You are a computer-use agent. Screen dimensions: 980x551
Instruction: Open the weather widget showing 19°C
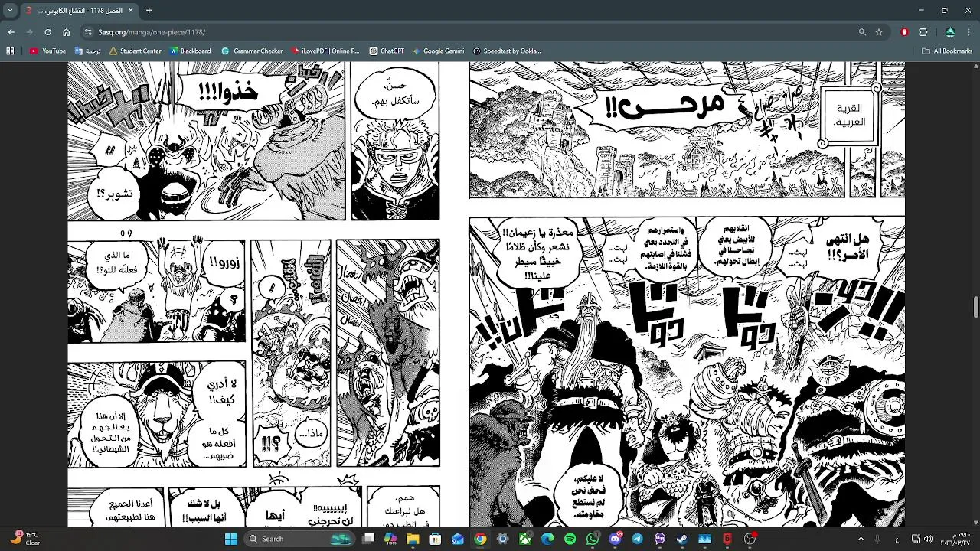(24, 539)
